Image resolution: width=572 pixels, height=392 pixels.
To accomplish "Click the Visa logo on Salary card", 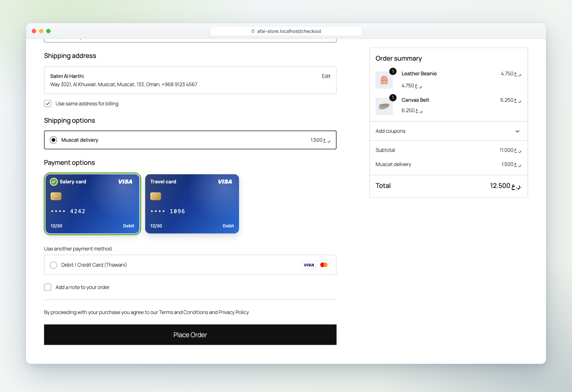I will (125, 182).
